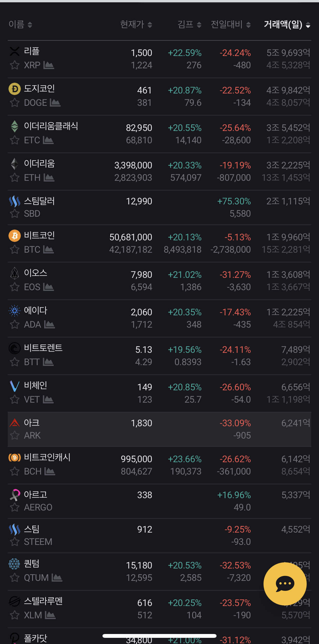Click the Bitcoin logo icon
319x644 pixels.
(x=15, y=236)
